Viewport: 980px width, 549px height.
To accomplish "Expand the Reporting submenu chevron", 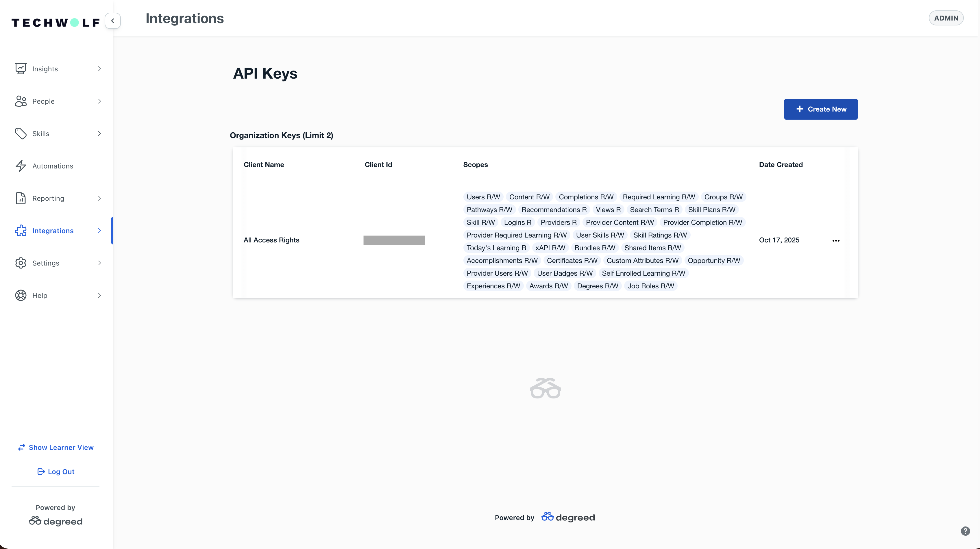I will 99,198.
